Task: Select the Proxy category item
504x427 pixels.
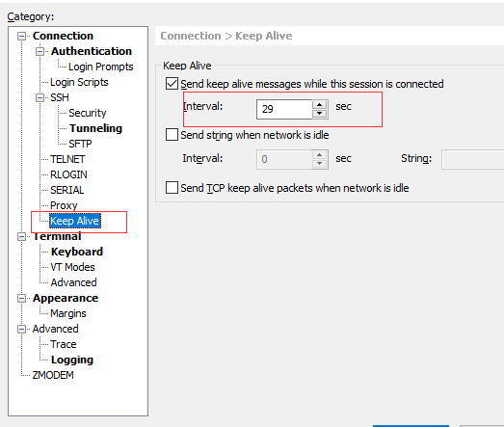Action: tap(64, 205)
